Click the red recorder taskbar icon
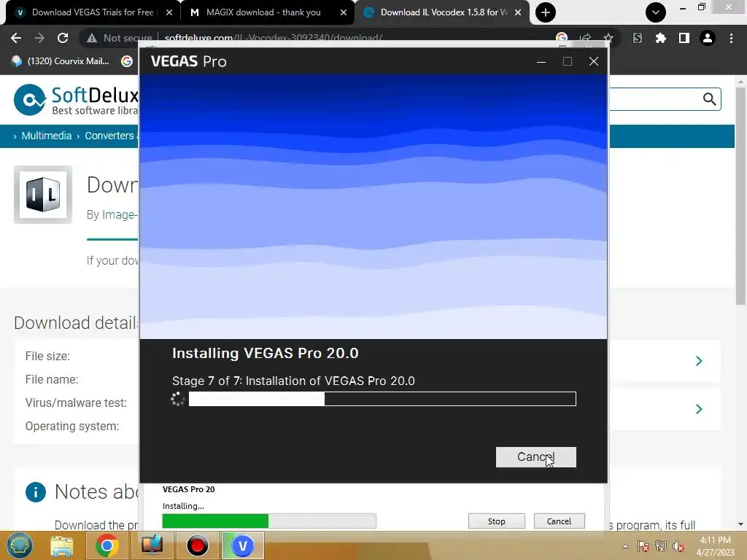The width and height of the screenshot is (747, 560). point(197,545)
